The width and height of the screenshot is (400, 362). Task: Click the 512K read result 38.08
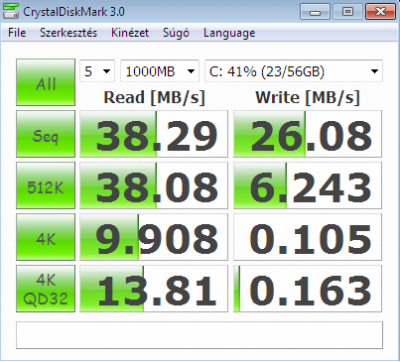point(154,186)
